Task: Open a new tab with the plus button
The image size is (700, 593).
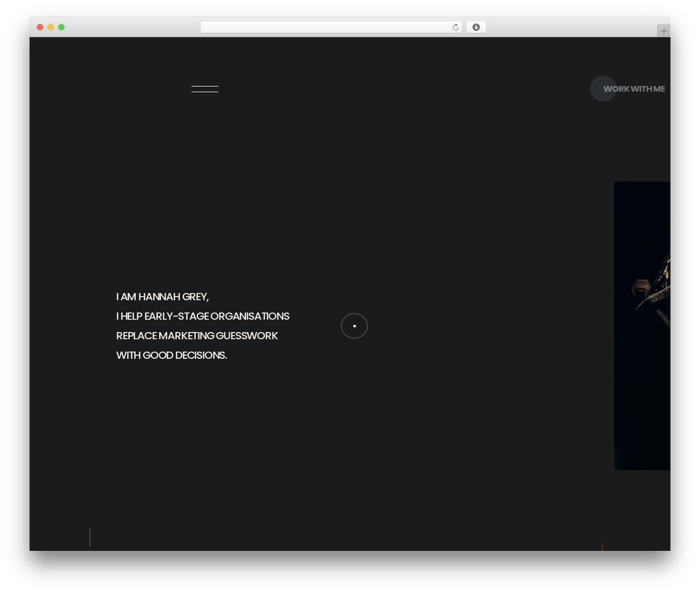Action: [x=663, y=31]
